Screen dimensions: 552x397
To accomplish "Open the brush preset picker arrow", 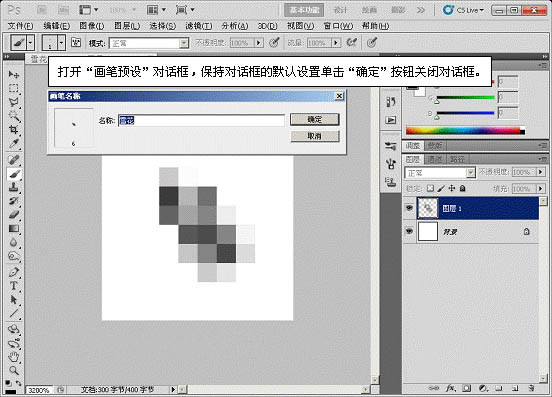I will [x=61, y=43].
